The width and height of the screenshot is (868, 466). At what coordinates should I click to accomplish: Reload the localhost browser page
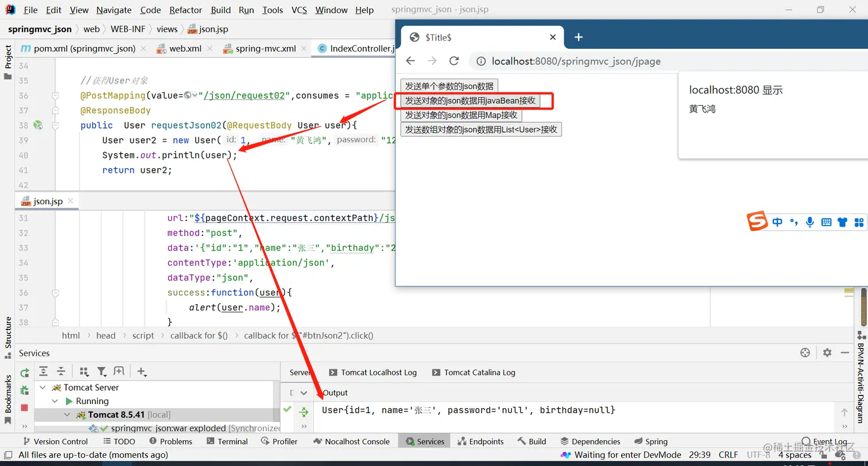(x=454, y=61)
